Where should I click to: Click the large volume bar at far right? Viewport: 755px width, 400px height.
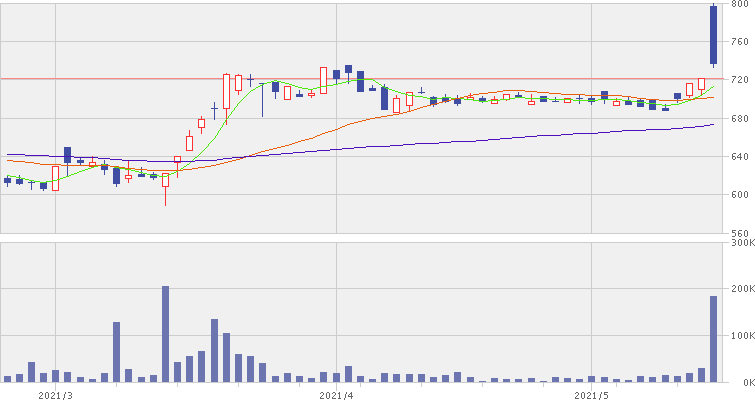714,339
